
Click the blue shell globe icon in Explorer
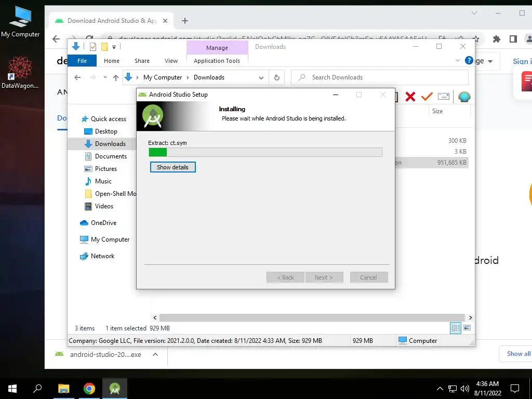pyautogui.click(x=464, y=97)
